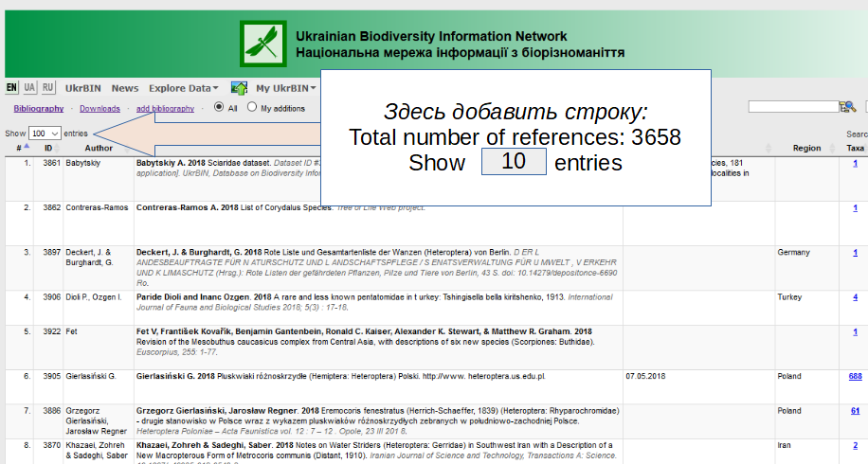Click the green upload arrow icon
This screenshot has width=868, height=464.
(239, 88)
